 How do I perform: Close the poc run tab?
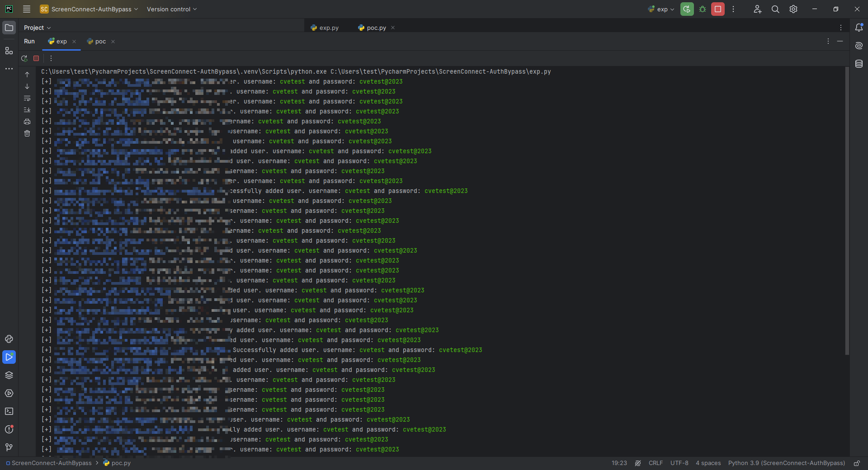pos(113,42)
